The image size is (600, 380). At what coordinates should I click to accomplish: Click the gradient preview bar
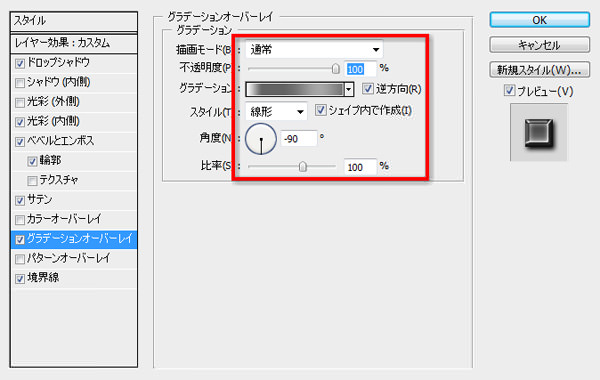(x=295, y=90)
